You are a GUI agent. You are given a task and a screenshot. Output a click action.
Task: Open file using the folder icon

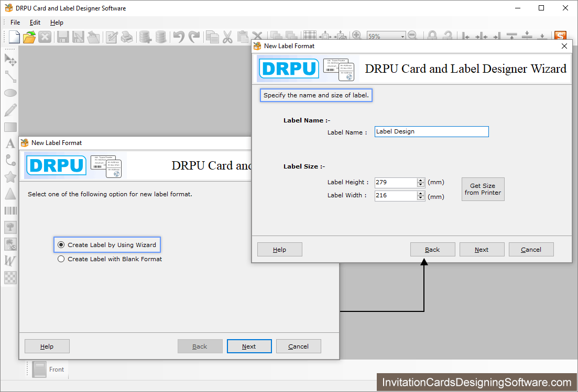(29, 37)
